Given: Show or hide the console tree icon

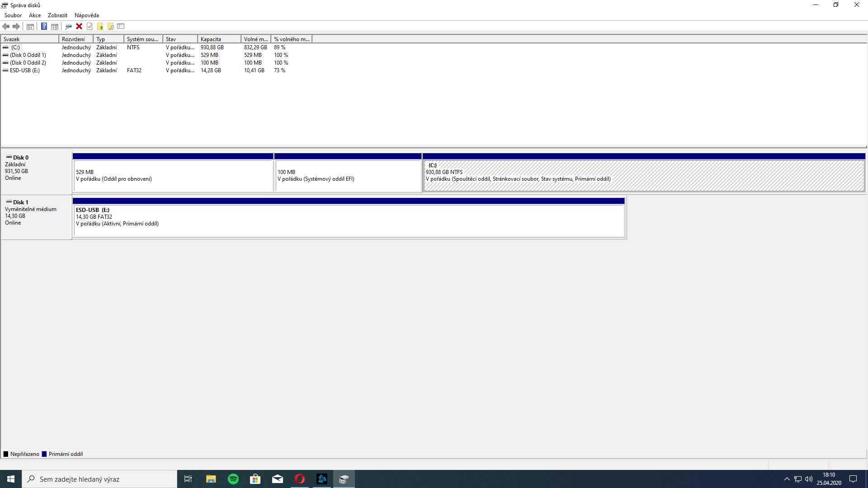Looking at the screenshot, I should click(x=30, y=26).
